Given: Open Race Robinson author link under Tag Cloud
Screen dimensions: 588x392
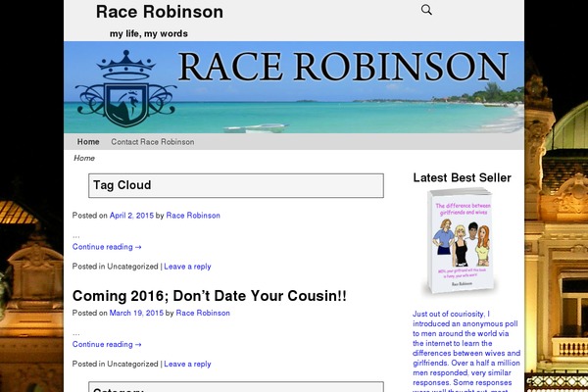Looking at the screenshot, I should click(x=193, y=216).
